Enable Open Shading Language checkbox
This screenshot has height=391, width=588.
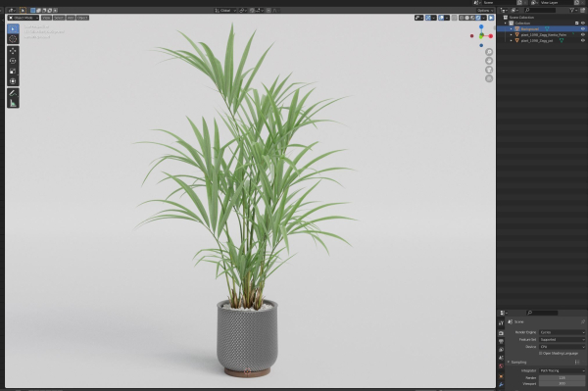pyautogui.click(x=541, y=353)
